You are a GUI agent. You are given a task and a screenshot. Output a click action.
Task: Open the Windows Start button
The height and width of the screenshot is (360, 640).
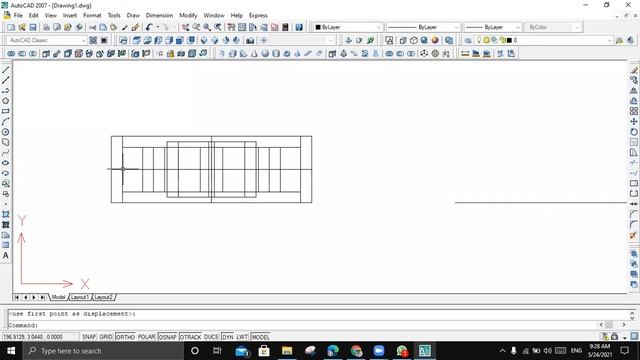pos(11,351)
